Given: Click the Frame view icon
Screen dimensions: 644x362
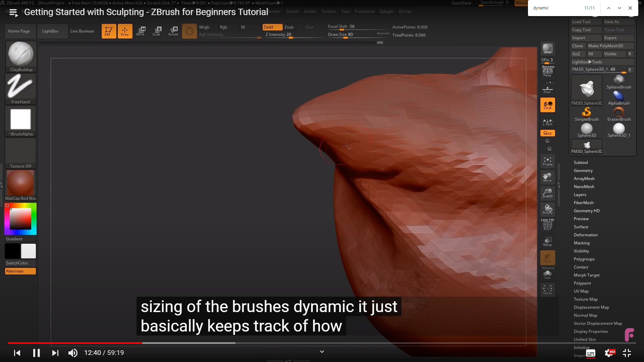Looking at the screenshot, I should tap(547, 161).
